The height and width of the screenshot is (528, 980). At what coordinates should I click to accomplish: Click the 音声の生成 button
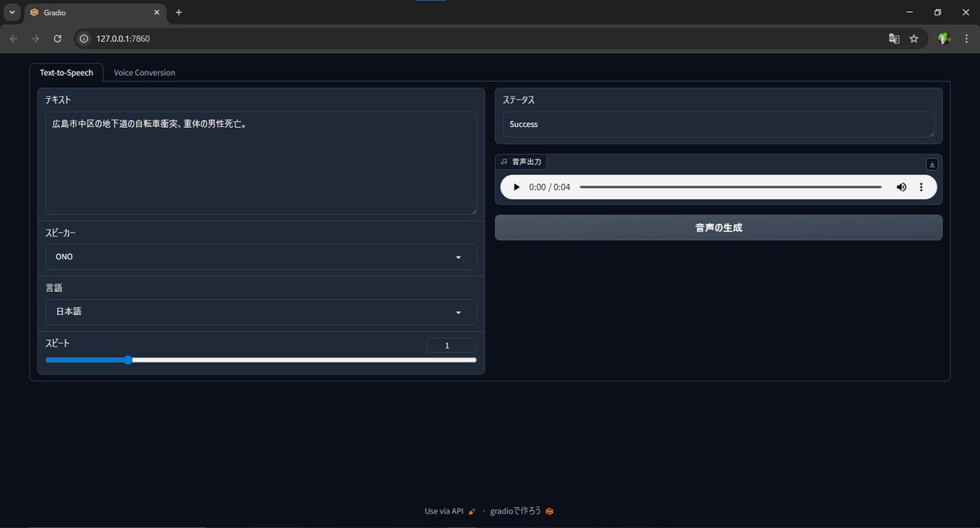(718, 227)
